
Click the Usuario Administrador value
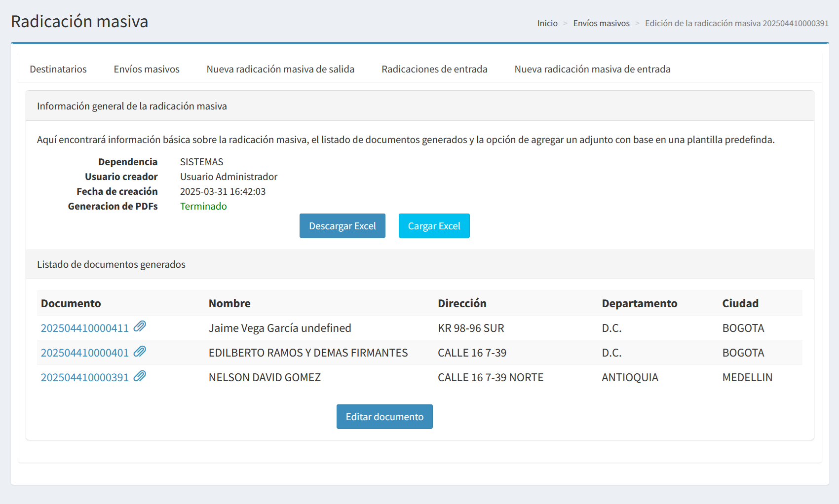tap(229, 177)
